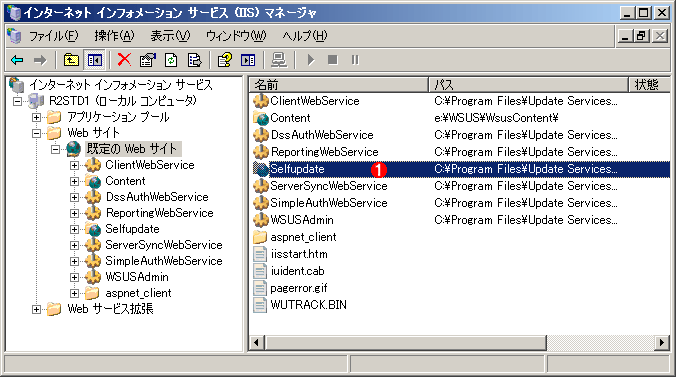Click SimpleAuthWebService icon in the list

(x=261, y=203)
